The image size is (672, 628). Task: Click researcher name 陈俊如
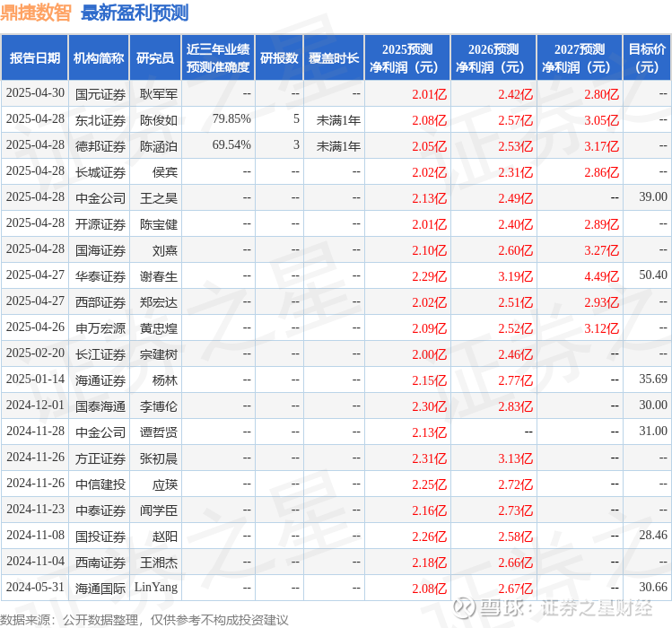[x=159, y=120]
